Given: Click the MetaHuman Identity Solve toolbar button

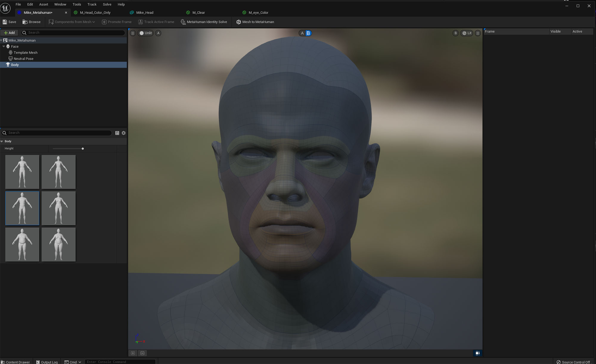Looking at the screenshot, I should tap(204, 22).
